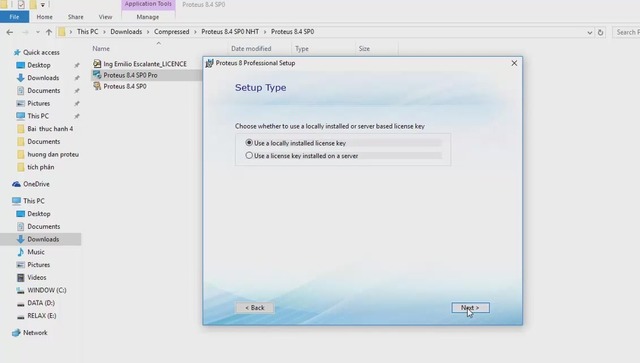Click the Ing Emilio Escalante_LICENCE file icon
This screenshot has height=363, width=640.
pyautogui.click(x=97, y=64)
